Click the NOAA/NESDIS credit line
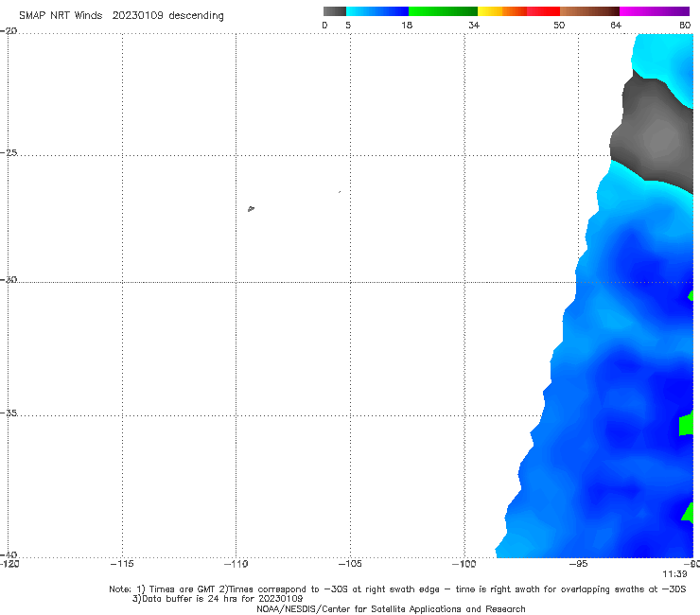 391,608
